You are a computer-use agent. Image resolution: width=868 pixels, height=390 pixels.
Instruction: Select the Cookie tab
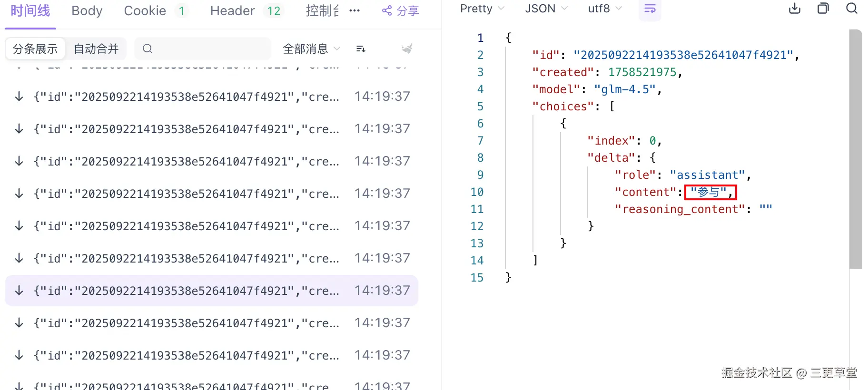coord(145,11)
